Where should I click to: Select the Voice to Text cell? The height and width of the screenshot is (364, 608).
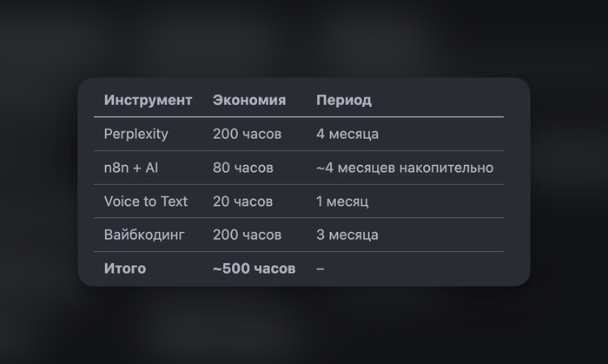pyautogui.click(x=146, y=202)
